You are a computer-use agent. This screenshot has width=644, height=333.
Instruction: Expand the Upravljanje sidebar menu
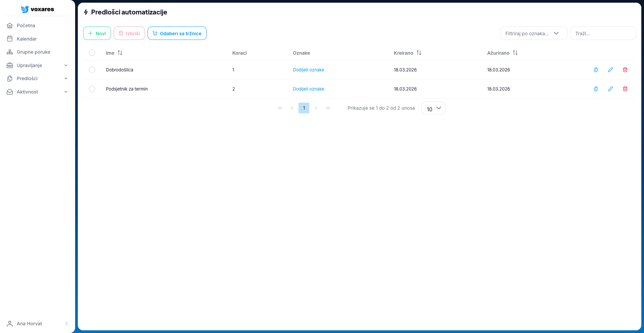point(38,65)
